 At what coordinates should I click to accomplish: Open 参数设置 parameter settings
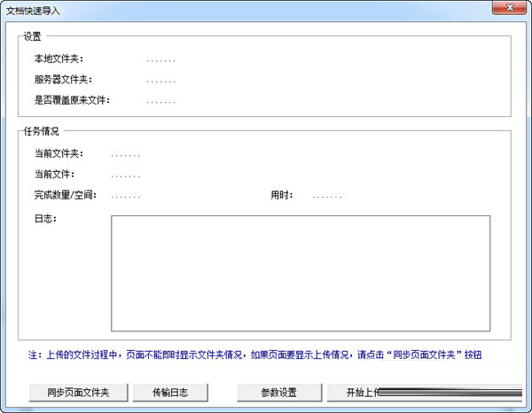pyautogui.click(x=278, y=392)
